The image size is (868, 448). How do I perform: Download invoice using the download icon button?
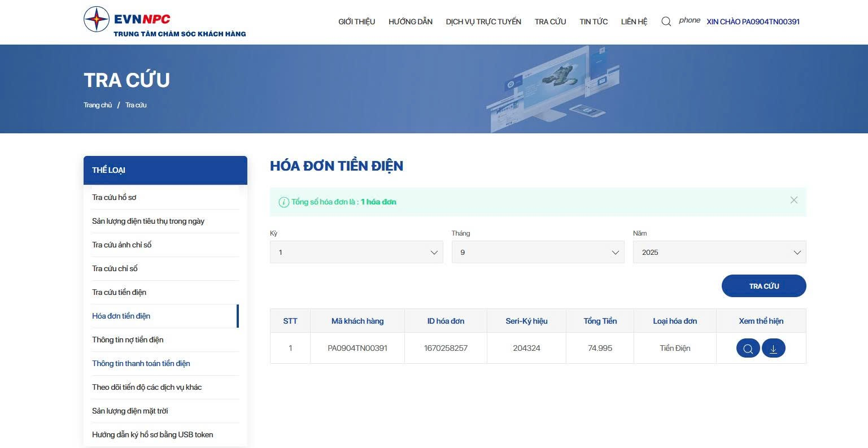click(x=773, y=349)
